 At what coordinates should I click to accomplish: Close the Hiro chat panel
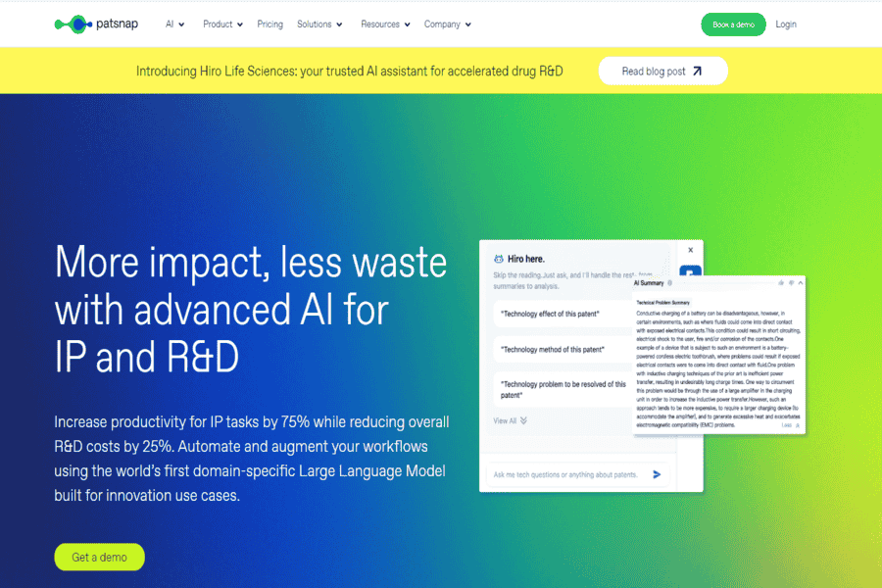coord(691,250)
